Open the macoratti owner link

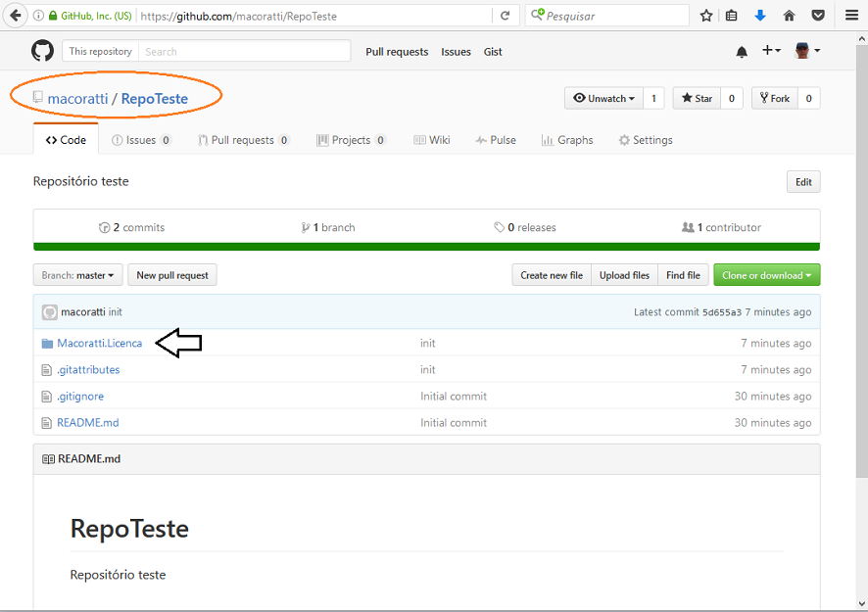click(x=78, y=99)
